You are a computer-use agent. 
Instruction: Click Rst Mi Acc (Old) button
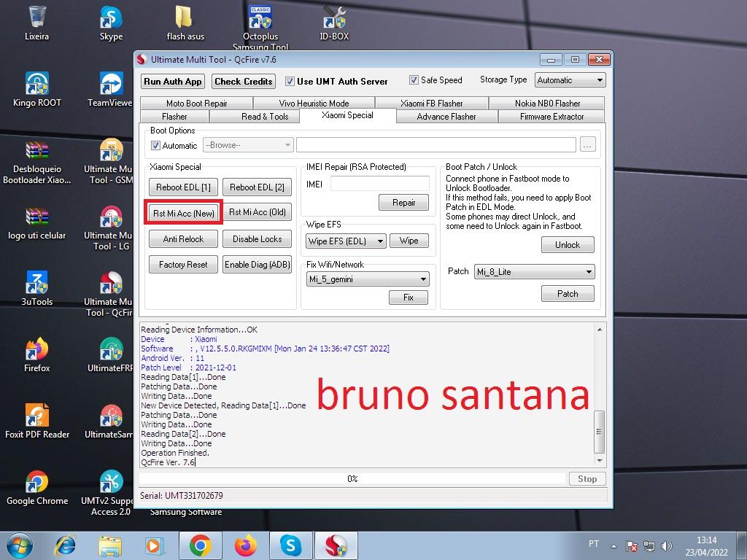[x=258, y=212]
